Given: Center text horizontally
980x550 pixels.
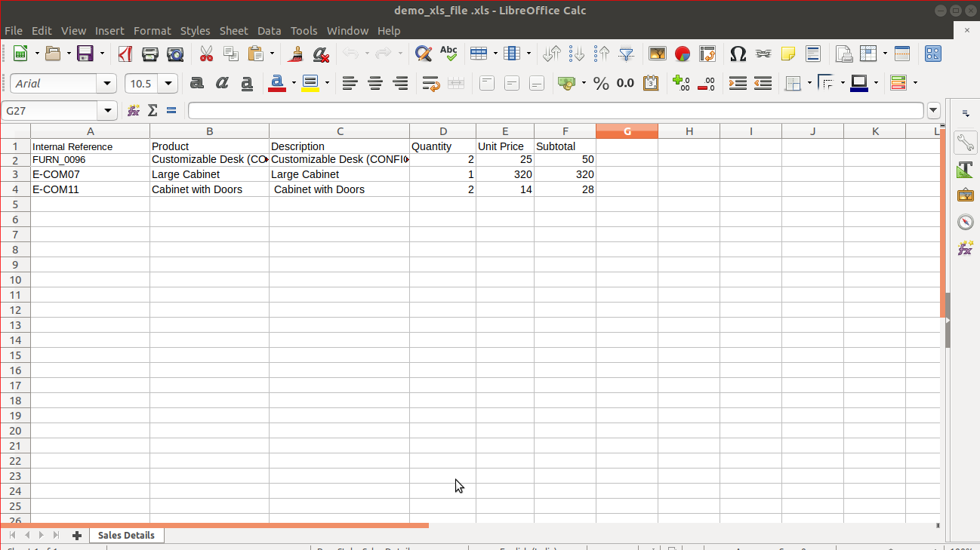Looking at the screenshot, I should tap(375, 83).
